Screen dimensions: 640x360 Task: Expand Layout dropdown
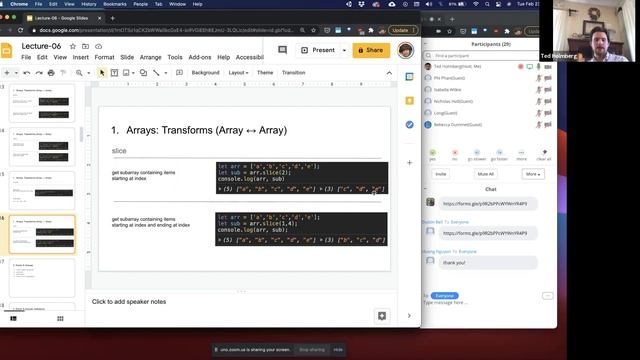pyautogui.click(x=238, y=73)
